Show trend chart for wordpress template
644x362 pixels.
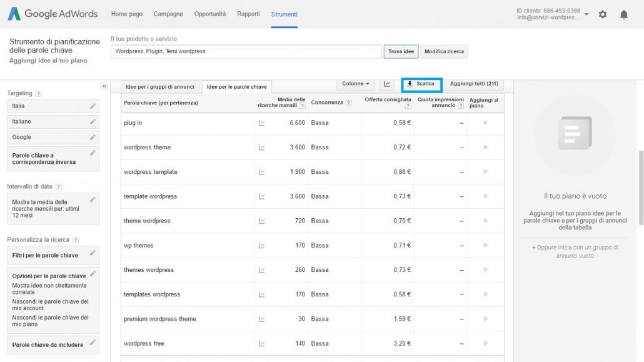(261, 172)
